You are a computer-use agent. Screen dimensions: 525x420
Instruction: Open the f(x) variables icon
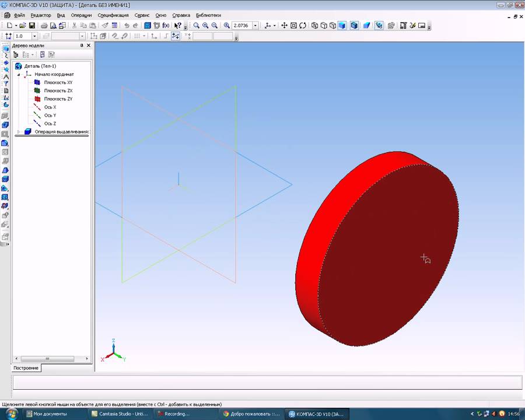coord(166,26)
